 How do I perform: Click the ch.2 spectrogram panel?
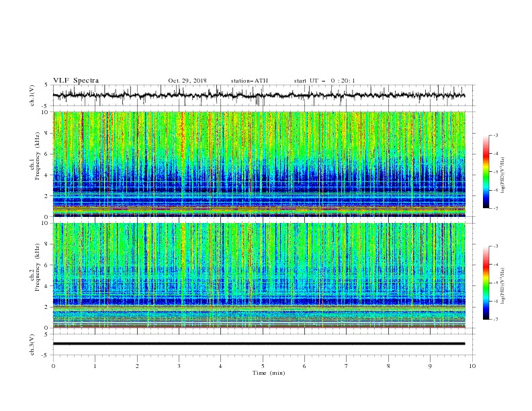[x=259, y=275]
